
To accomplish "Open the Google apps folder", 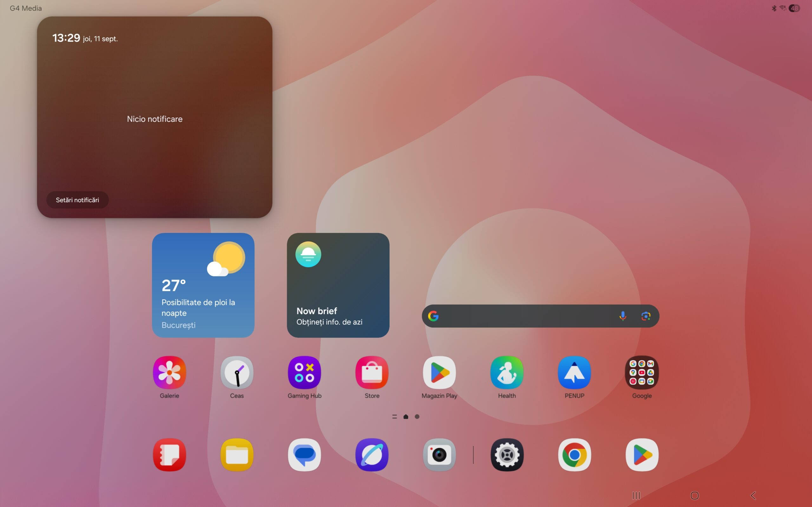I will 642,372.
